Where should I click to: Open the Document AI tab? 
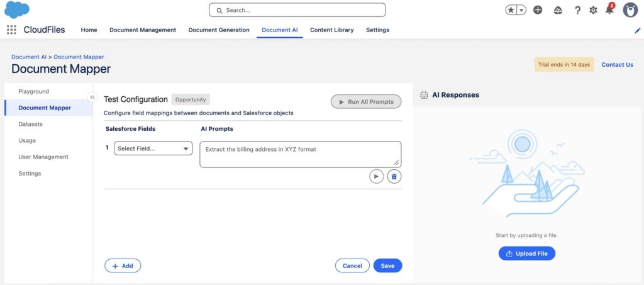coord(280,30)
